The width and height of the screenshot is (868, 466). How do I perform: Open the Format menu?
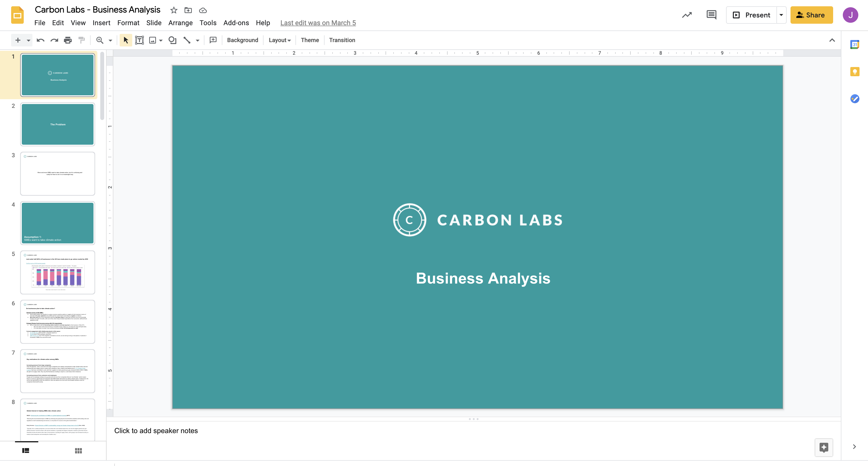(x=128, y=23)
